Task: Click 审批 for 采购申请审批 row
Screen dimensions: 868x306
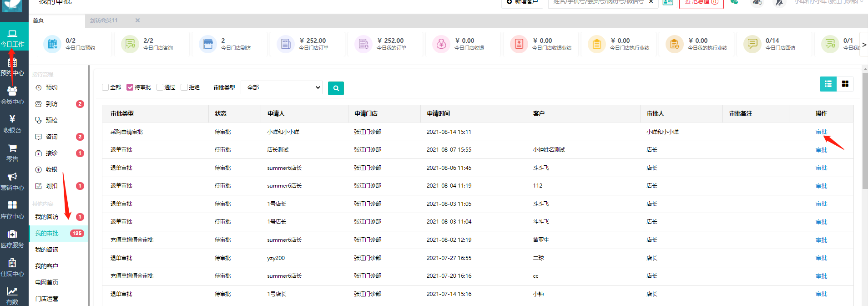Action: pyautogui.click(x=821, y=132)
